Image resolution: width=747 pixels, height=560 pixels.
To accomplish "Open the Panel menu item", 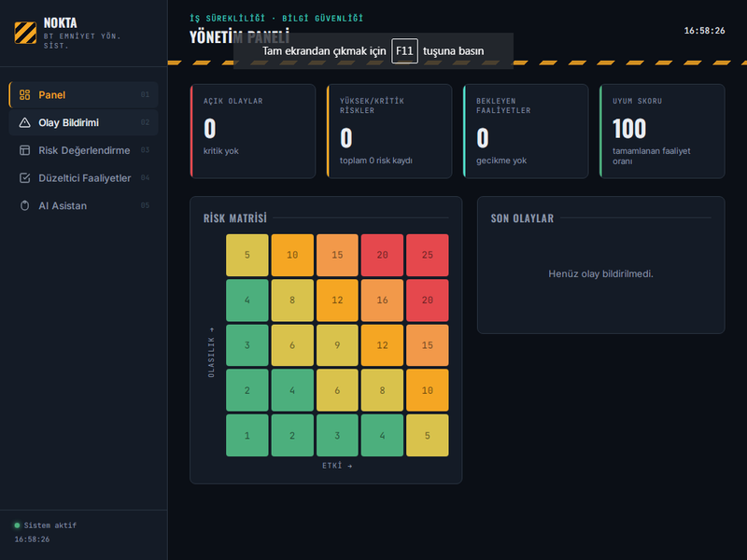I will [83, 95].
